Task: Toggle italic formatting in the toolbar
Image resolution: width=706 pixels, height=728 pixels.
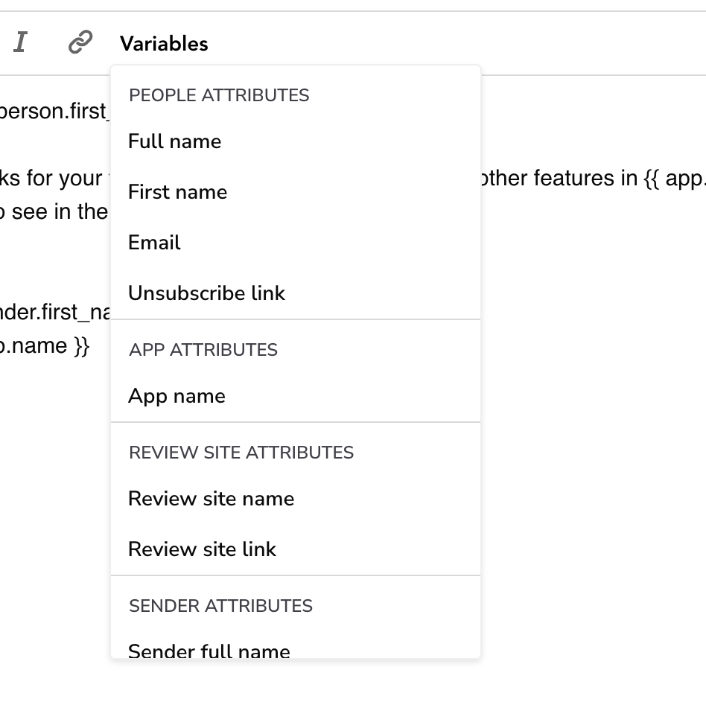Action: [21, 42]
